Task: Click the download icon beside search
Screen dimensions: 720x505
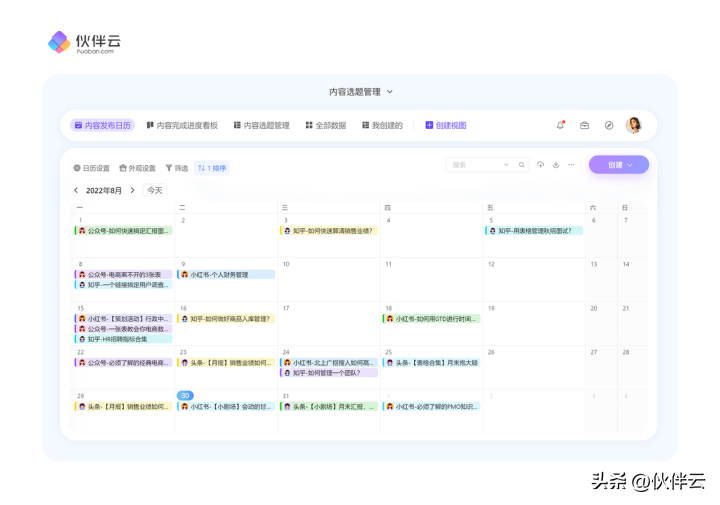Action: click(x=556, y=165)
